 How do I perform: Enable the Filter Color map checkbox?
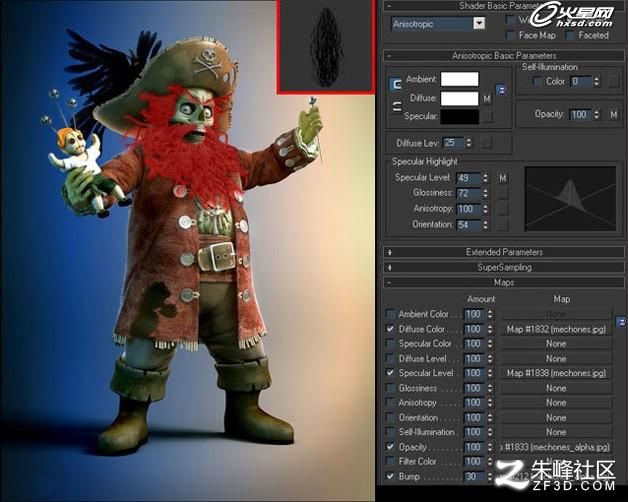390,461
